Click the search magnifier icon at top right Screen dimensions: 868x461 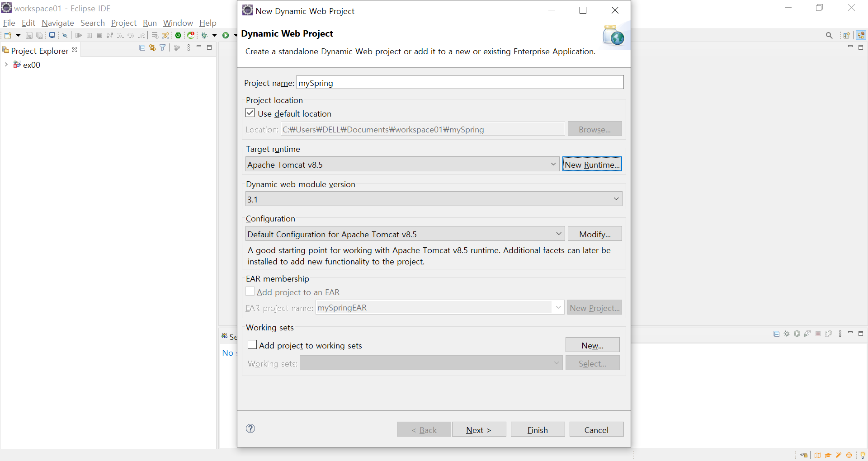click(x=829, y=35)
